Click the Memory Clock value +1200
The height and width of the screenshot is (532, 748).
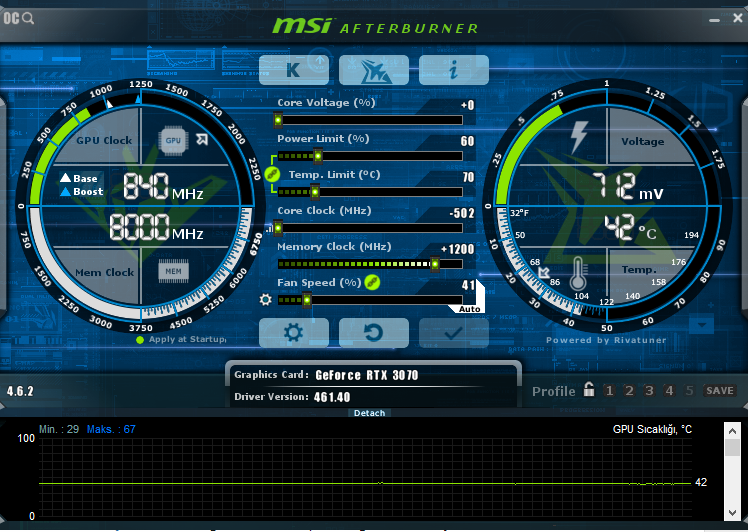point(457,249)
